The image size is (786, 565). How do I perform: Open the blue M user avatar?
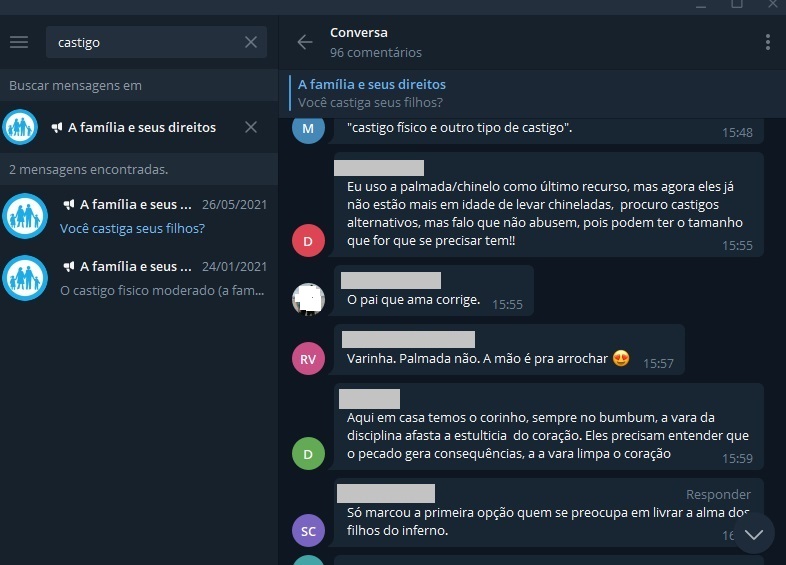308,128
